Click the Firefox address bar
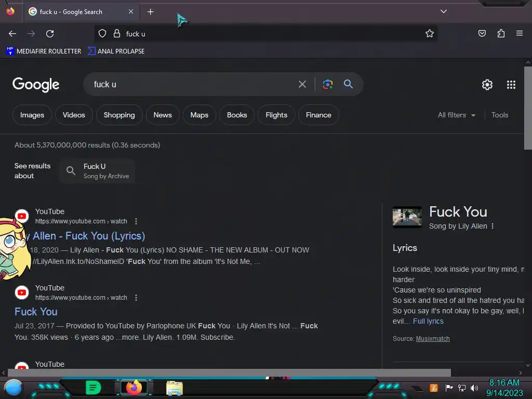Image resolution: width=532 pixels, height=399 pixels. coord(265,34)
